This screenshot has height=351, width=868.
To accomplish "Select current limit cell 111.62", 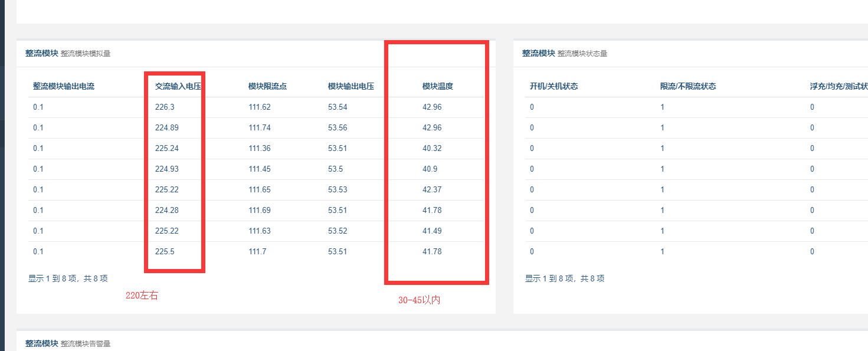I will (260, 107).
